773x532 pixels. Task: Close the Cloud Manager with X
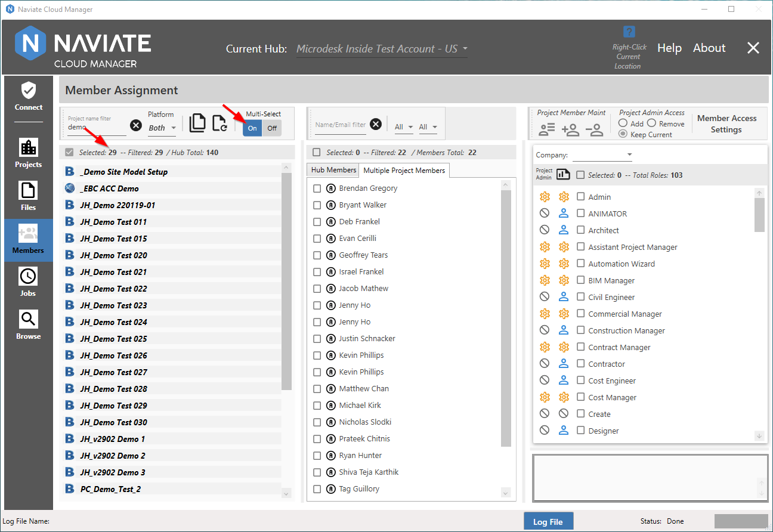pos(753,48)
